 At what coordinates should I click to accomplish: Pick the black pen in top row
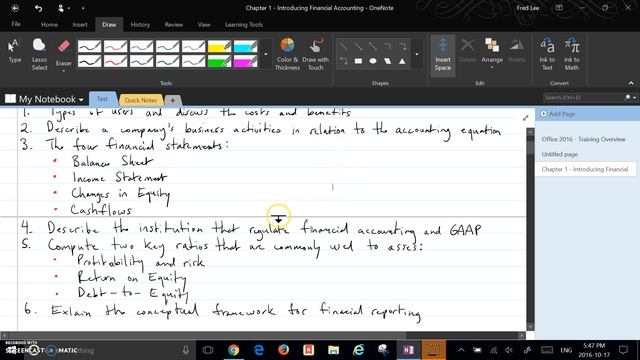click(x=89, y=46)
